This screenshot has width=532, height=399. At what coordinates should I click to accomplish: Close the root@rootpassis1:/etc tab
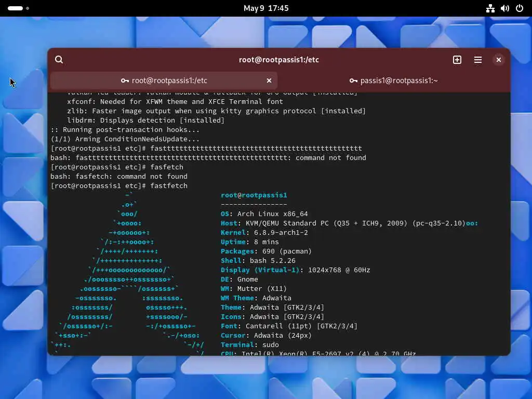click(x=269, y=81)
